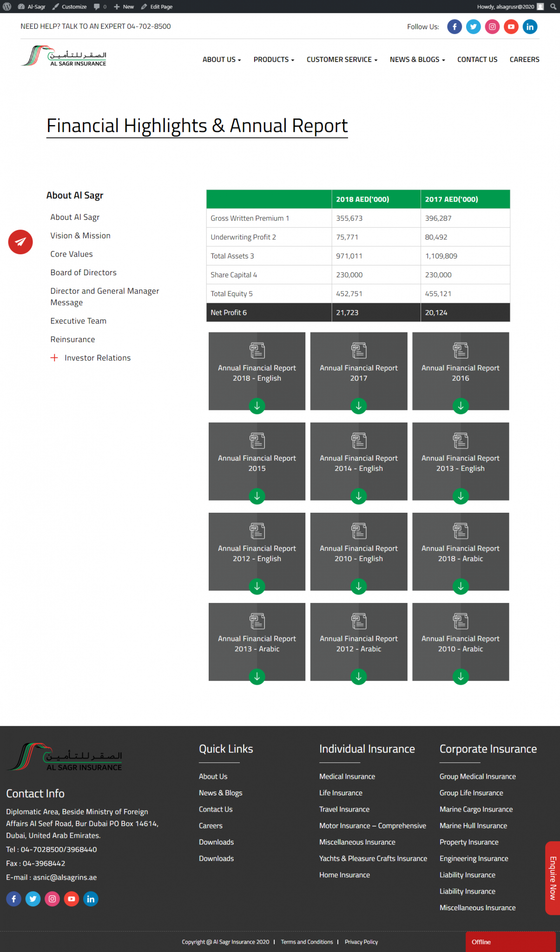This screenshot has height=952, width=560.
Task: Go to the Careers menu item
Action: (524, 59)
